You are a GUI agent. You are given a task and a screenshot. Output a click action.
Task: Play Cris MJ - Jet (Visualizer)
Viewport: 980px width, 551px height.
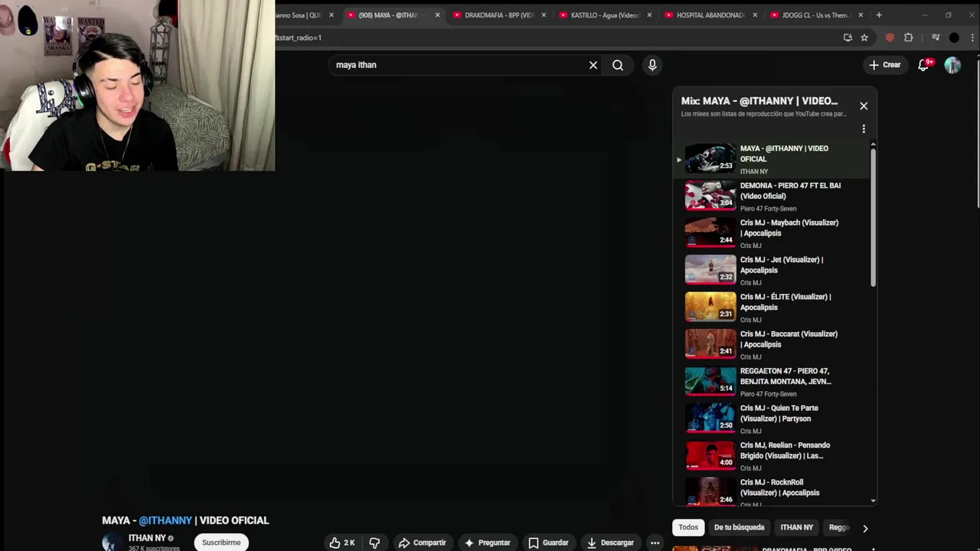click(x=772, y=270)
